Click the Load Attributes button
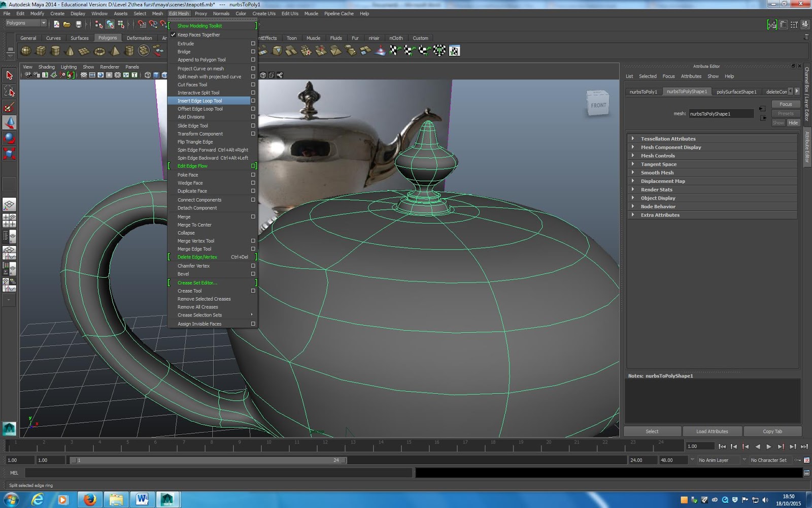 pos(712,431)
